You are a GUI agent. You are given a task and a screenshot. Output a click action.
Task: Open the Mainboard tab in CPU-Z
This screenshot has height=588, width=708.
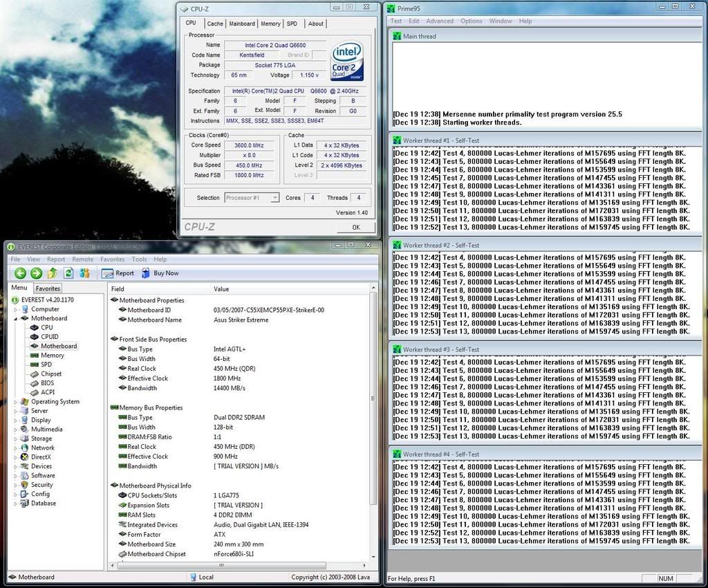(242, 24)
